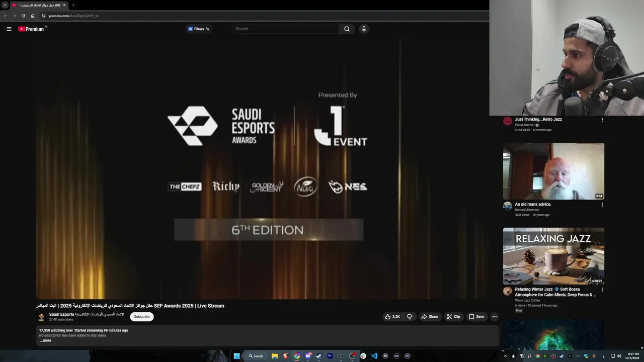Open the nebula thumbnail recommended video

[553, 334]
